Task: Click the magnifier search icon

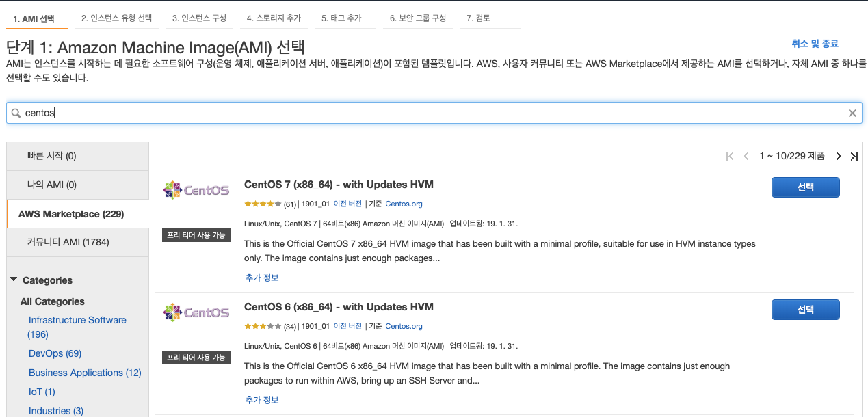Action: [x=16, y=113]
